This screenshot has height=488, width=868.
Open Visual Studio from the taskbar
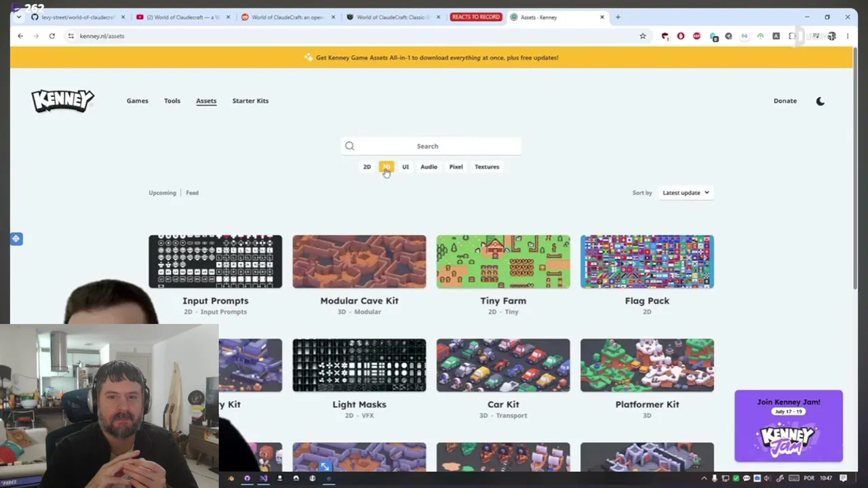coord(263,478)
